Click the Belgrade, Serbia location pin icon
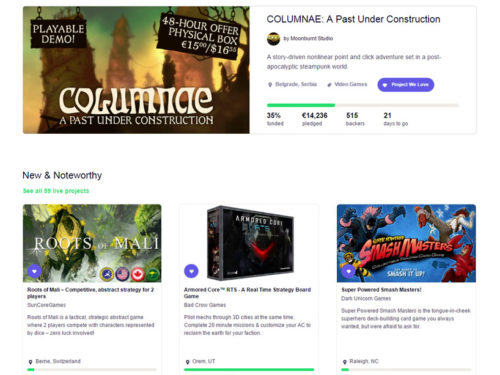 [270, 85]
